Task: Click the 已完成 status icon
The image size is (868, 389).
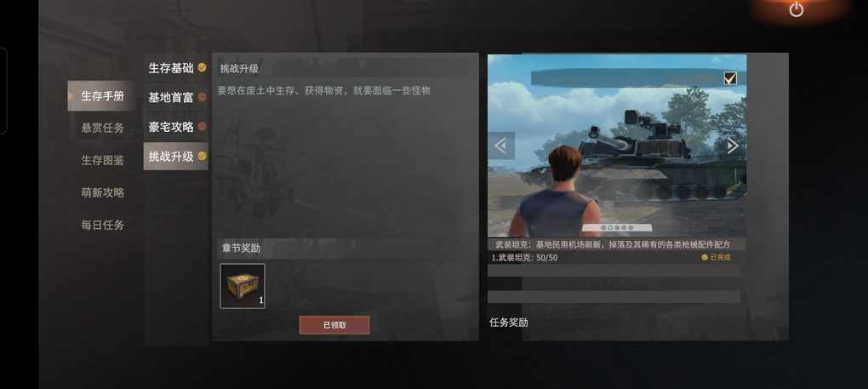Action: (x=705, y=257)
